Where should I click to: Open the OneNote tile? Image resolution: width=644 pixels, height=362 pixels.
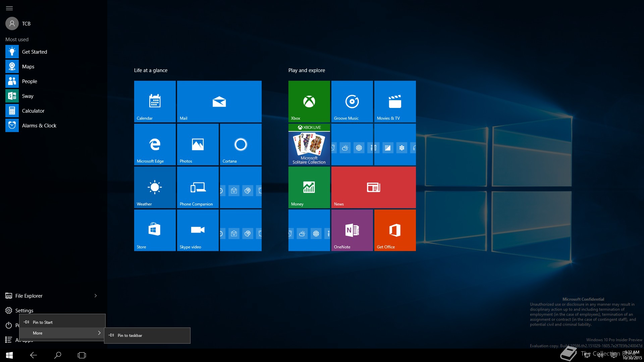(352, 230)
